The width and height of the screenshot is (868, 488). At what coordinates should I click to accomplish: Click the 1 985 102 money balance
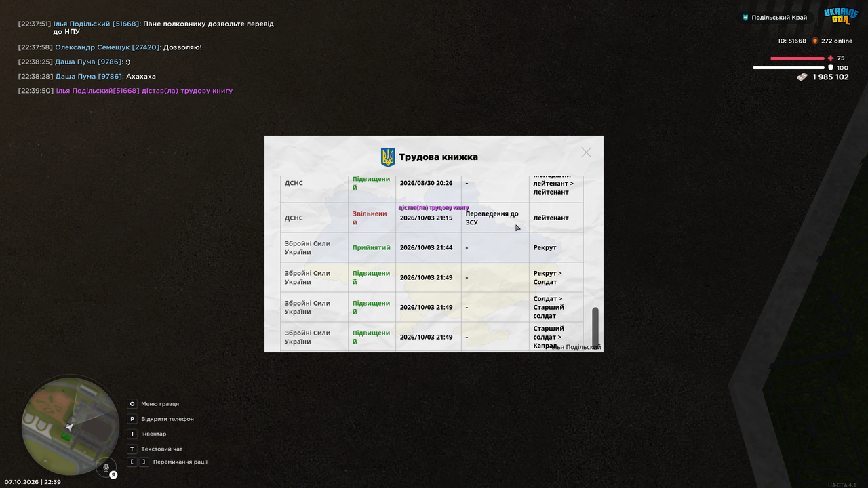pos(831,77)
